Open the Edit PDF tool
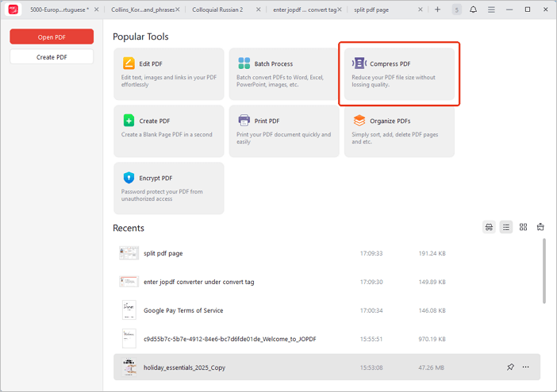The image size is (557, 392). point(168,74)
